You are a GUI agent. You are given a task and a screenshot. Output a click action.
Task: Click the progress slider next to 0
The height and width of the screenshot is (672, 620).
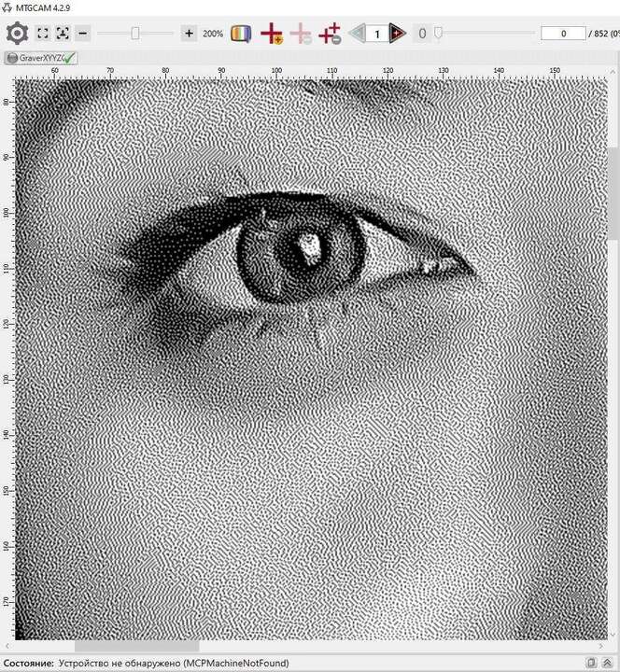[x=437, y=34]
